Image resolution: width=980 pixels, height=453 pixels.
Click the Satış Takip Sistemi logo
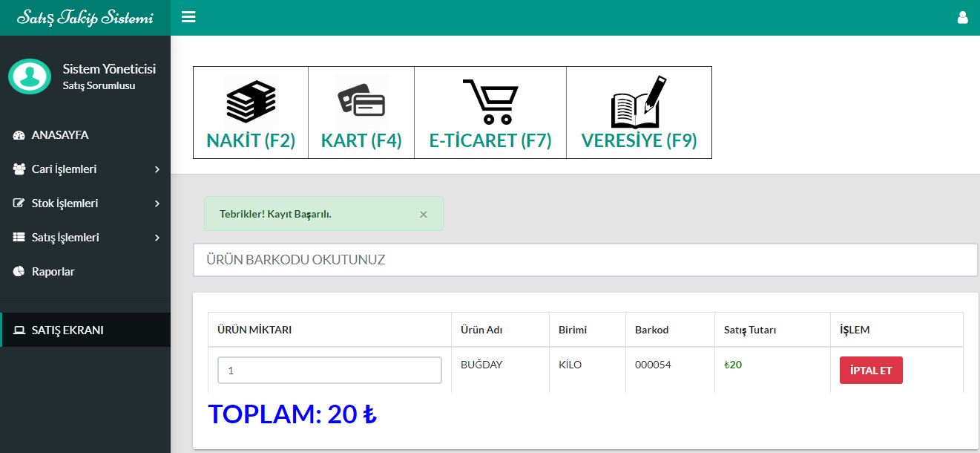(x=85, y=18)
